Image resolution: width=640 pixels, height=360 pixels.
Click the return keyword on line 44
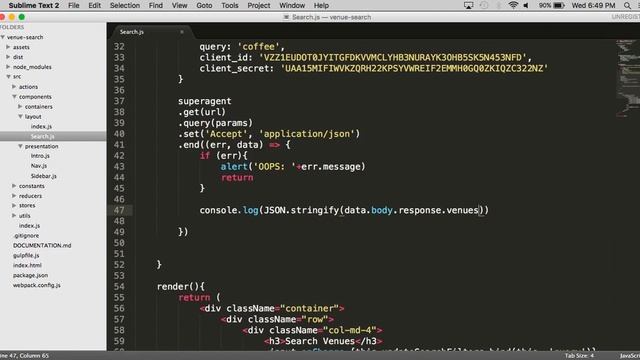point(237,178)
